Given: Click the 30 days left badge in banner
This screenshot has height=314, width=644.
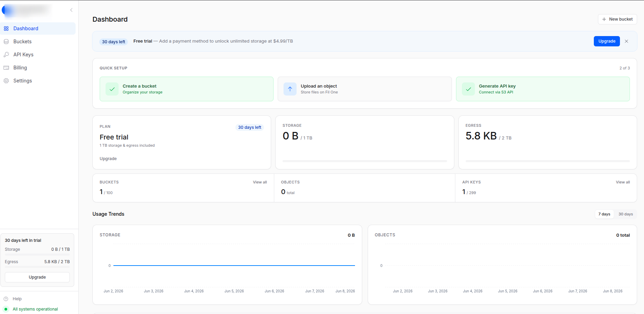Looking at the screenshot, I should (x=113, y=42).
